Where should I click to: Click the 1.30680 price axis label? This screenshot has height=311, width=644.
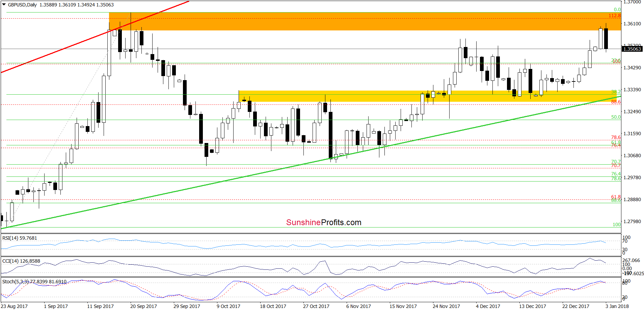pos(632,155)
